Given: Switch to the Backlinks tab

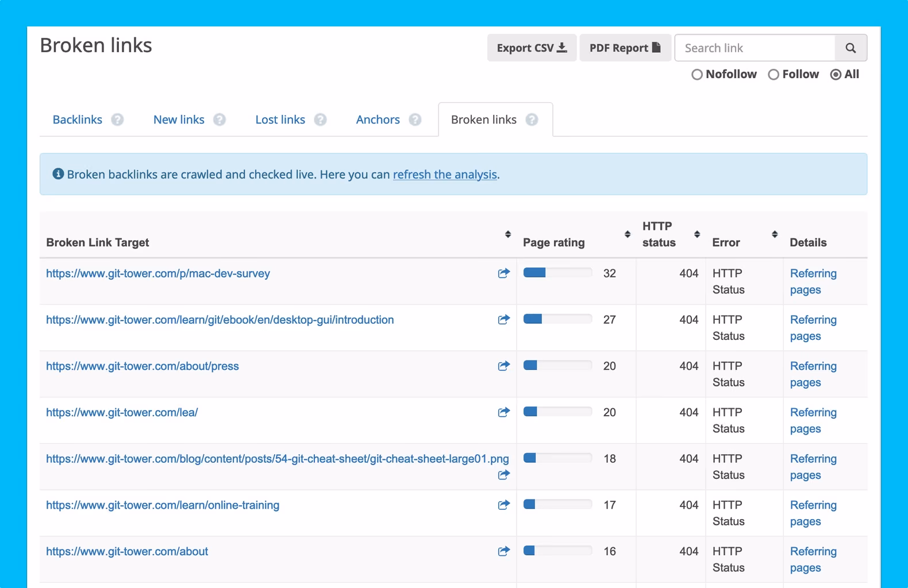Looking at the screenshot, I should tap(78, 119).
